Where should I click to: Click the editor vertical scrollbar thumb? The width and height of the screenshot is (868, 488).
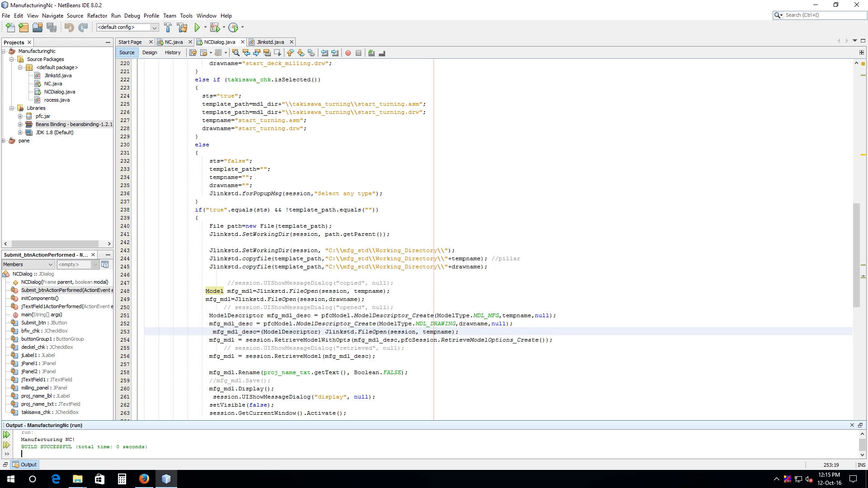(x=856, y=255)
